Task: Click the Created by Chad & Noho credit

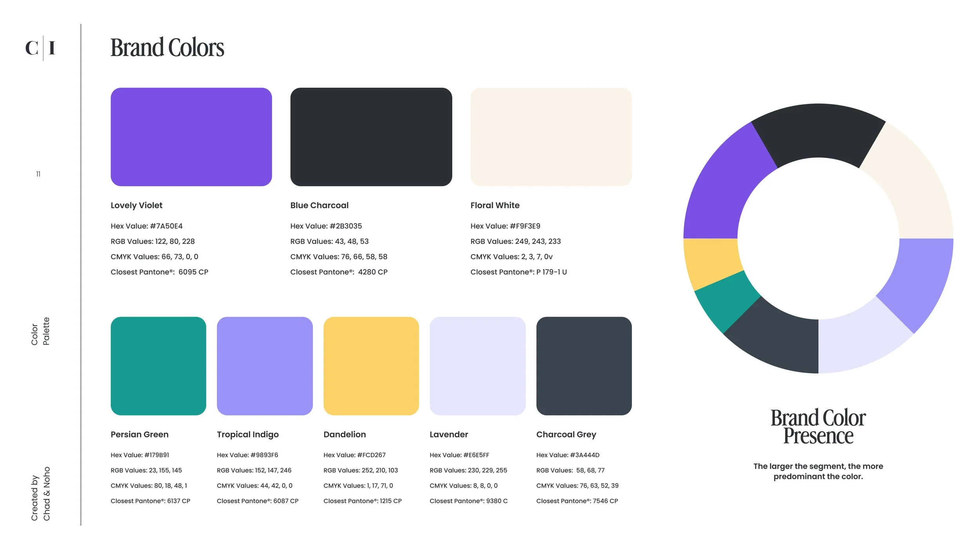Action: click(x=40, y=494)
